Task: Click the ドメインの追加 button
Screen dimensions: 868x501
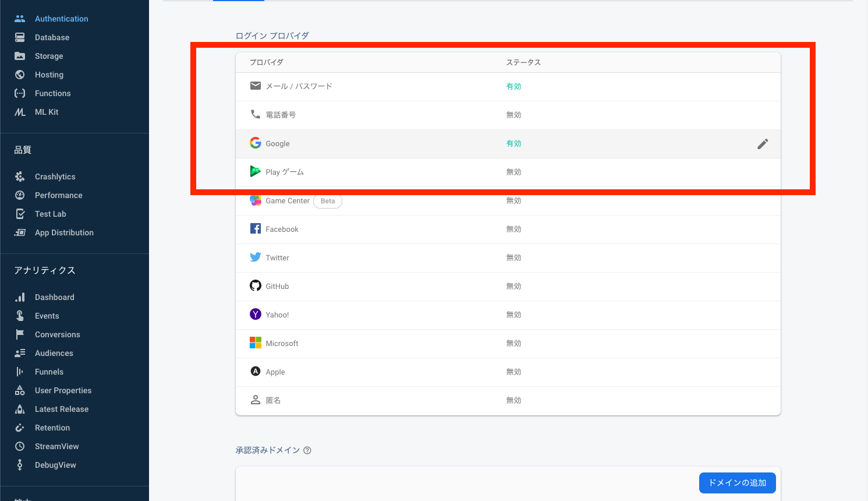Action: tap(737, 483)
